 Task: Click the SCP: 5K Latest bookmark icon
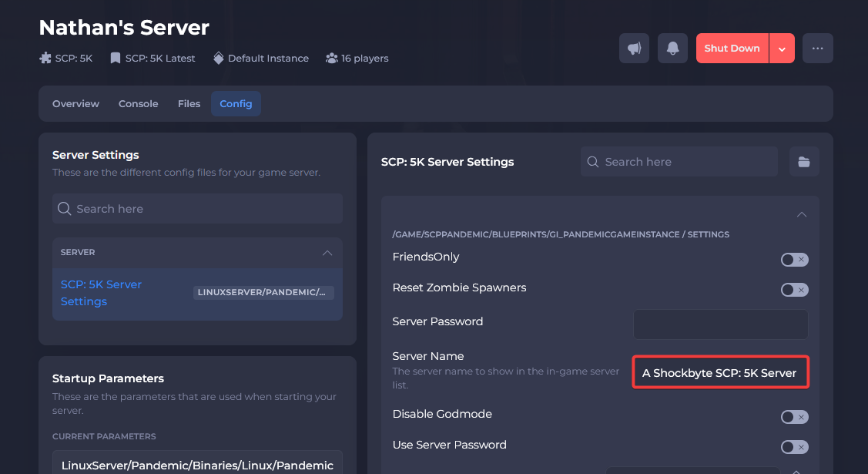pyautogui.click(x=116, y=58)
